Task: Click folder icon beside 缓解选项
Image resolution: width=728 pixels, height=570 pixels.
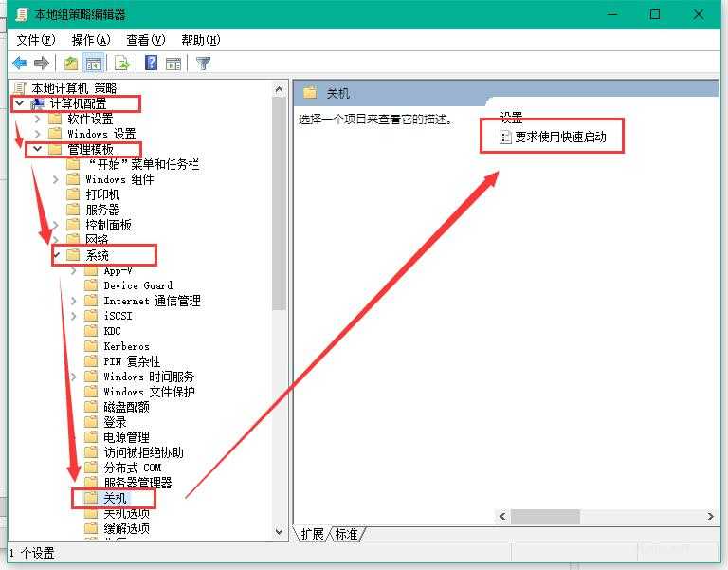Action: coord(91,528)
